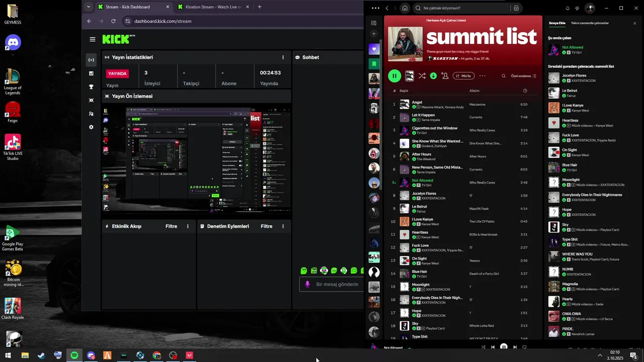
Task: Sort playlist by Başlık column header
Action: (404, 91)
